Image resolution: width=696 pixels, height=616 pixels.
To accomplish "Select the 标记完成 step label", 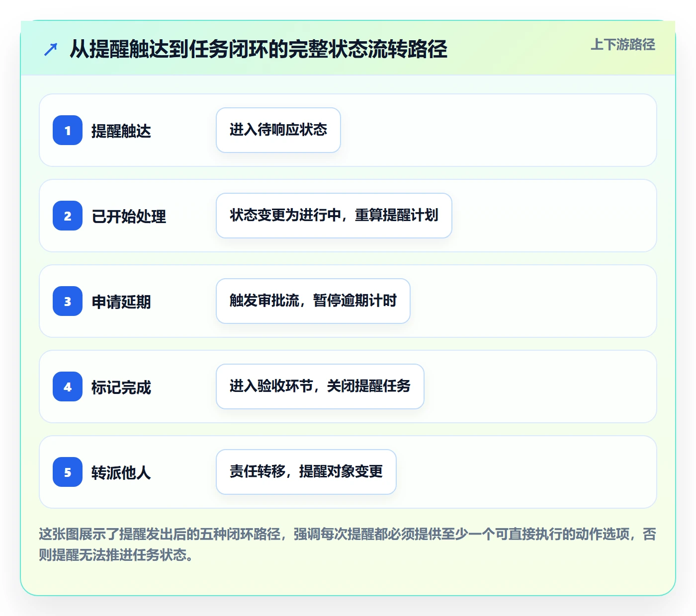I will [121, 387].
